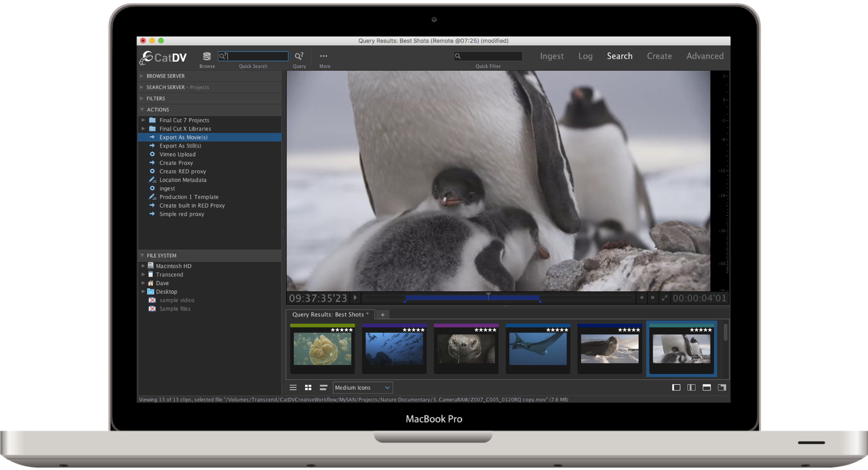
Task: Play the clip using the play button
Action: click(355, 298)
